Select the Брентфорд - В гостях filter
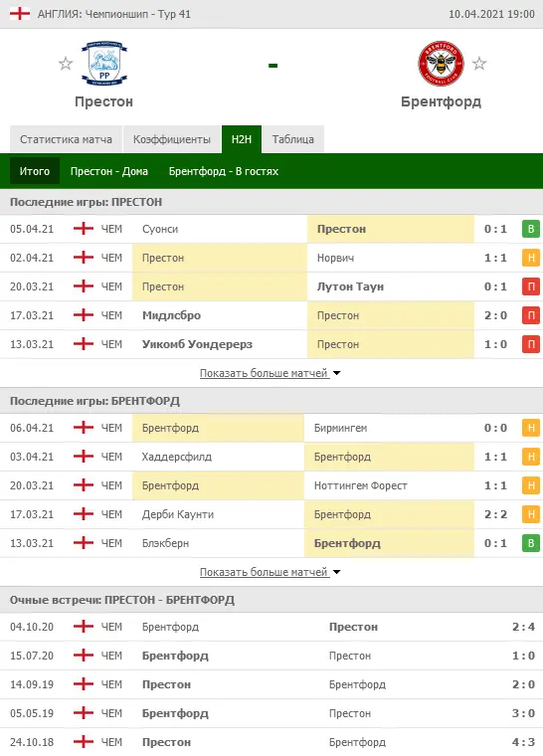The width and height of the screenshot is (543, 756). click(x=224, y=171)
